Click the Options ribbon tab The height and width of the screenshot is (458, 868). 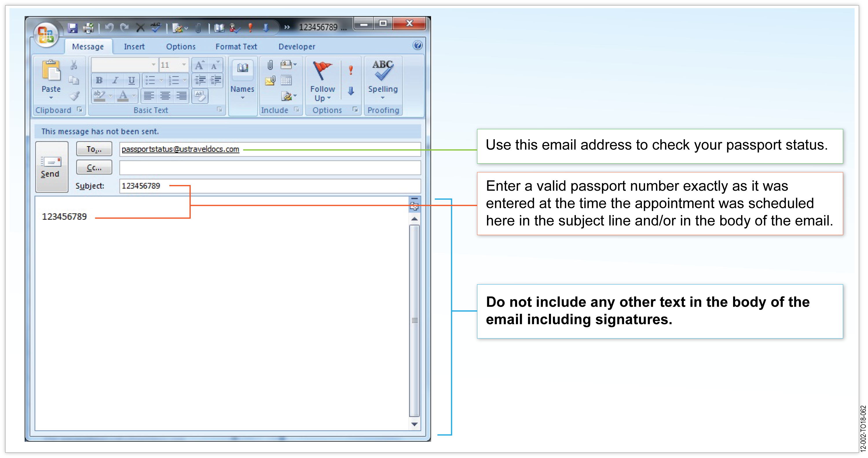pyautogui.click(x=180, y=47)
